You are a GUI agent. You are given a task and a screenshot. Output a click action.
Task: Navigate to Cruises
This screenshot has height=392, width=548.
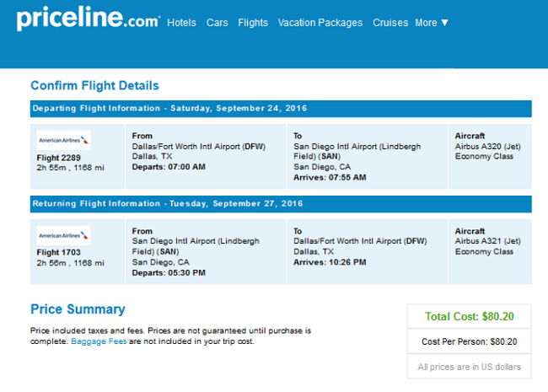click(x=390, y=23)
